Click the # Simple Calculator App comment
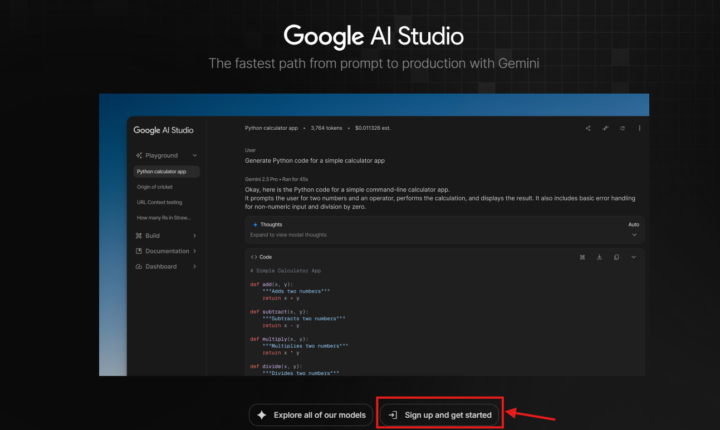The image size is (720, 430). (286, 271)
